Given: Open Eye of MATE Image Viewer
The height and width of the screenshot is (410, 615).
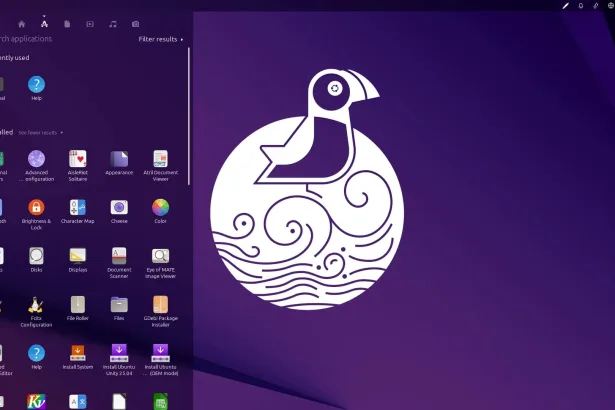Looking at the screenshot, I should pyautogui.click(x=160, y=256).
